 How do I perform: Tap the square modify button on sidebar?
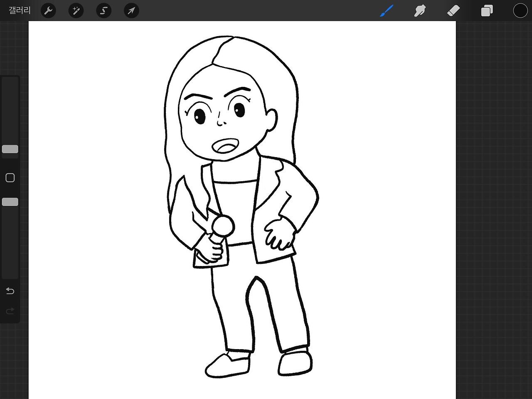[x=10, y=178]
